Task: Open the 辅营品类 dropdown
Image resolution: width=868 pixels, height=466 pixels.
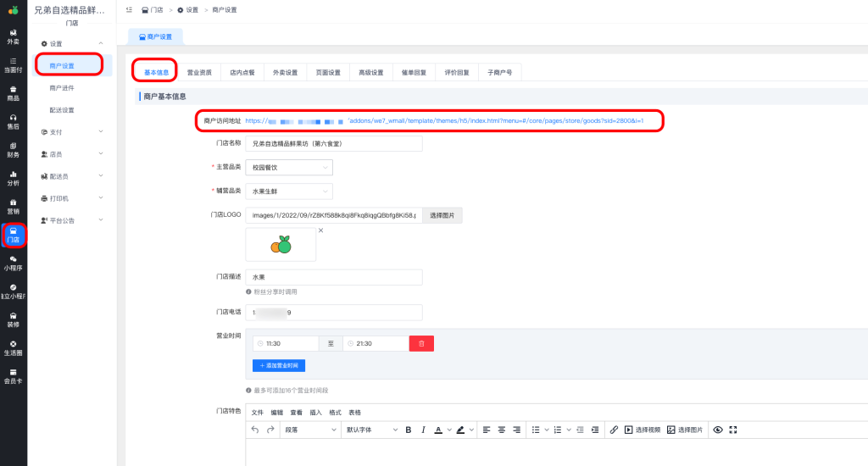Action: click(289, 191)
